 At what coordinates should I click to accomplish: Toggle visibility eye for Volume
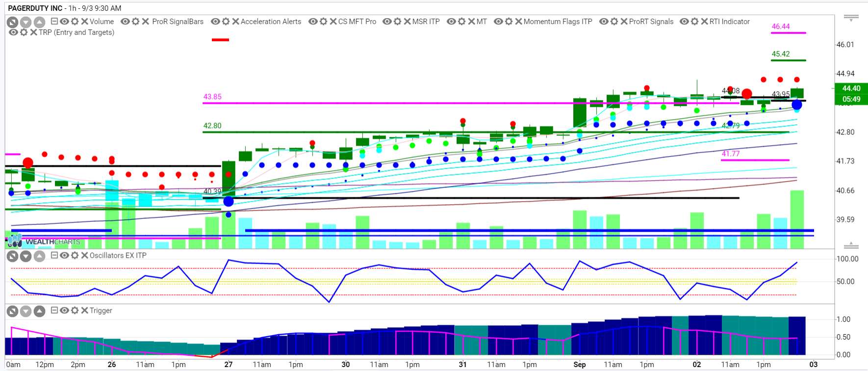64,22
